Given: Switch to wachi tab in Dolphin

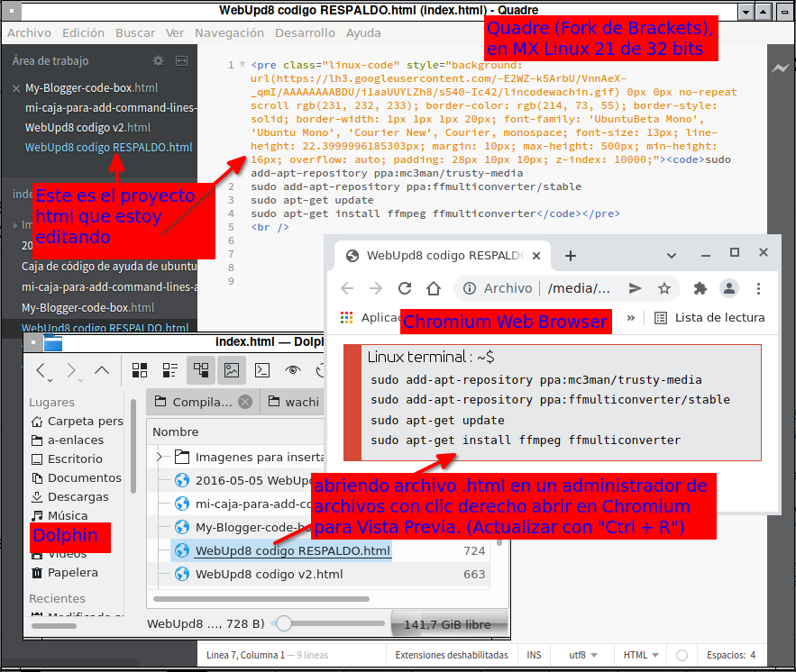Looking at the screenshot, I should [x=295, y=402].
